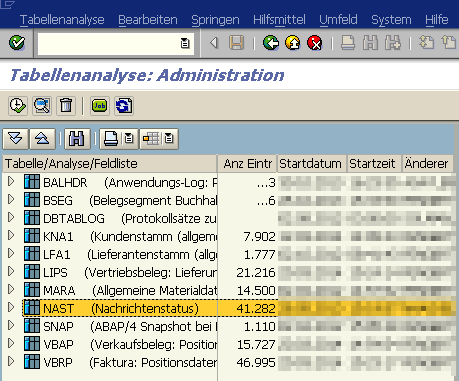Screen dimensions: 459x381
Task: Click the entry count 7.902
Action: click(259, 236)
